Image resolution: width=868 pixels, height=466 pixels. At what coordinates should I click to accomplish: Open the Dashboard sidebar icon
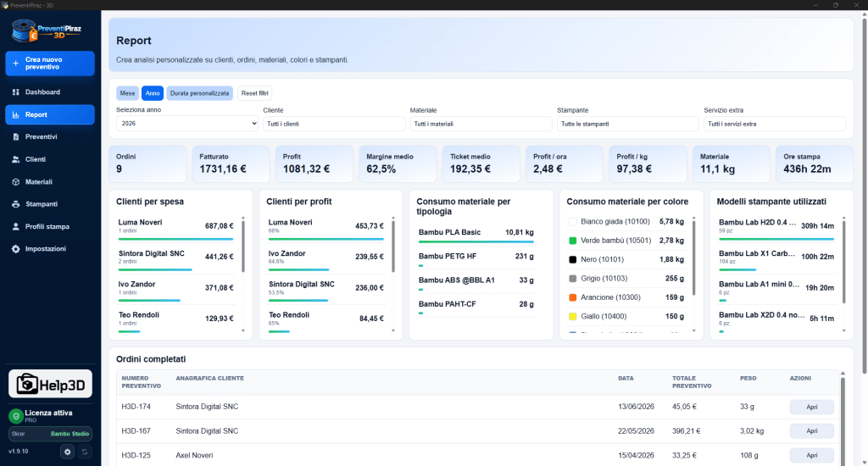tap(15, 92)
